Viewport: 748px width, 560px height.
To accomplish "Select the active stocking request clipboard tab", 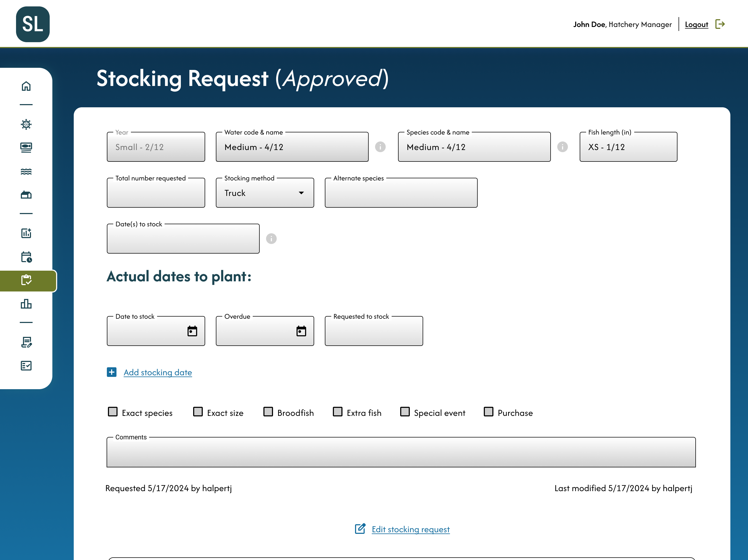I will click(x=26, y=280).
